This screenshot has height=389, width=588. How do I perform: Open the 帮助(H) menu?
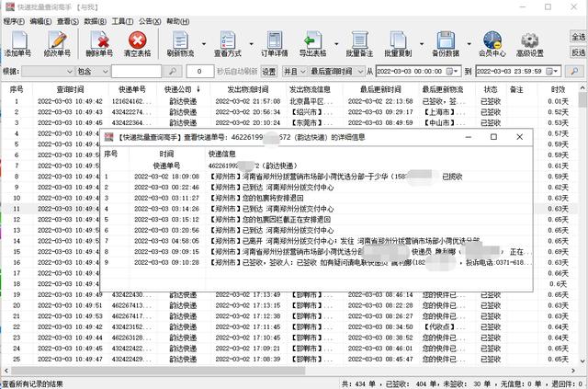click(177, 21)
